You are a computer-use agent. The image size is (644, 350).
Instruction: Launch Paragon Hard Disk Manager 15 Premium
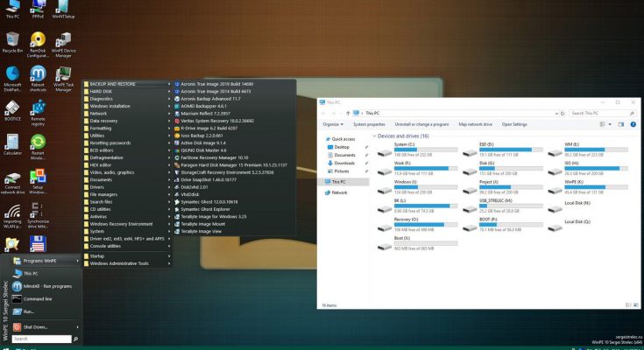point(230,165)
